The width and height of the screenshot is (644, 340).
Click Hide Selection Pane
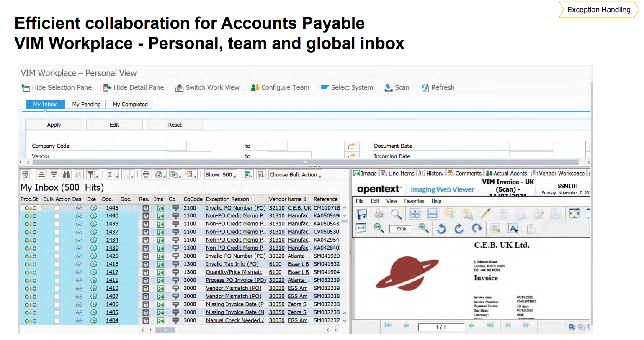57,88
